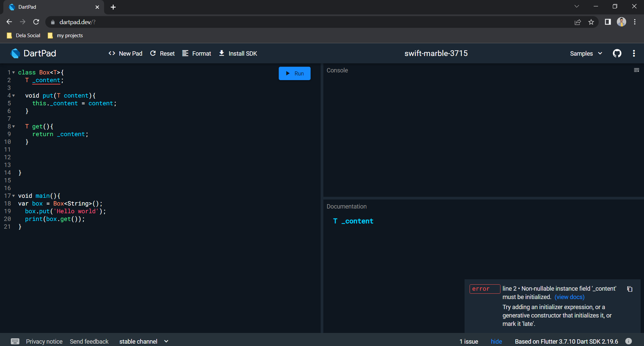
Task: Open the view docs link in error
Action: [569, 297]
